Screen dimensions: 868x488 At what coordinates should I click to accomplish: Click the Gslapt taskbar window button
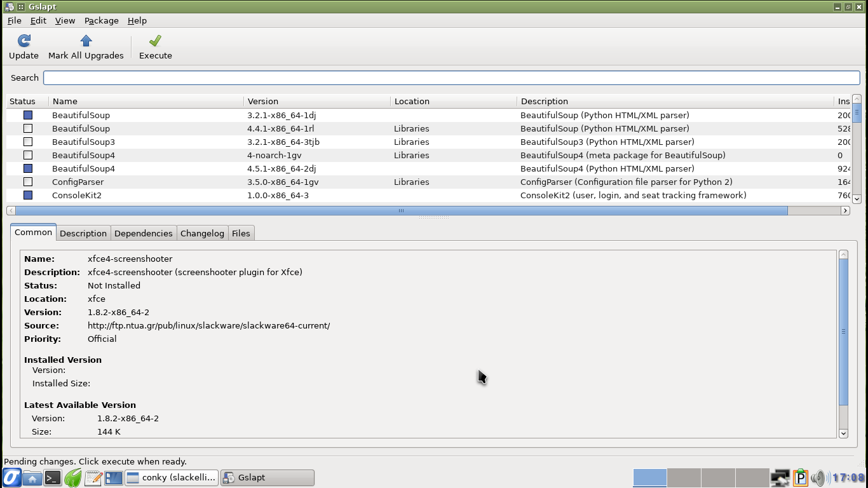coord(268,478)
